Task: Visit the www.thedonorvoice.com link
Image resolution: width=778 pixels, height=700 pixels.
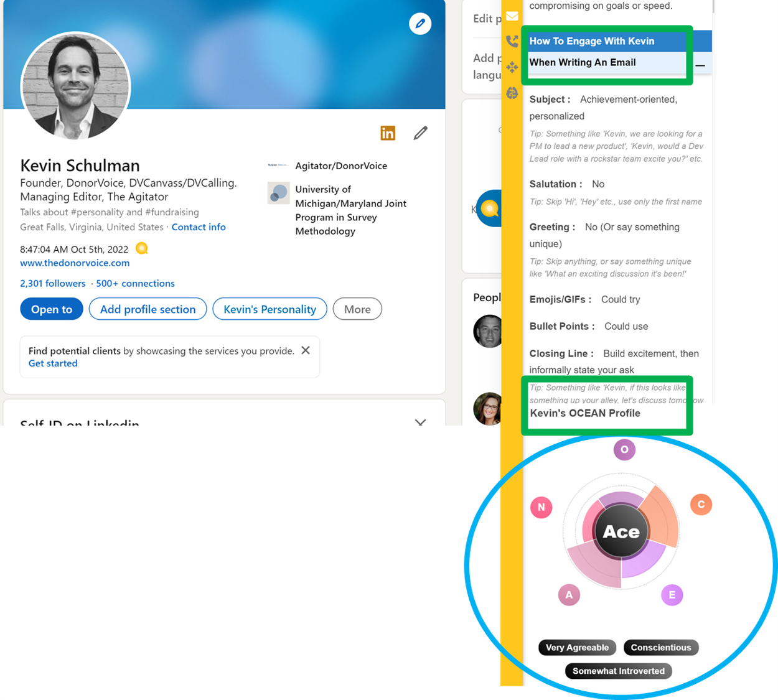Action: click(75, 263)
